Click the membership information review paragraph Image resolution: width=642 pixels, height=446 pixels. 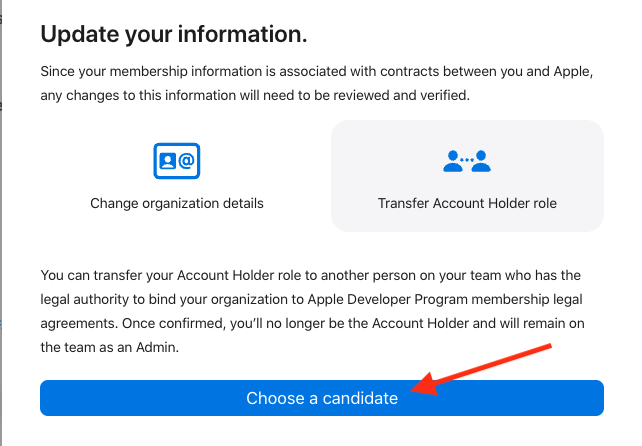click(316, 83)
